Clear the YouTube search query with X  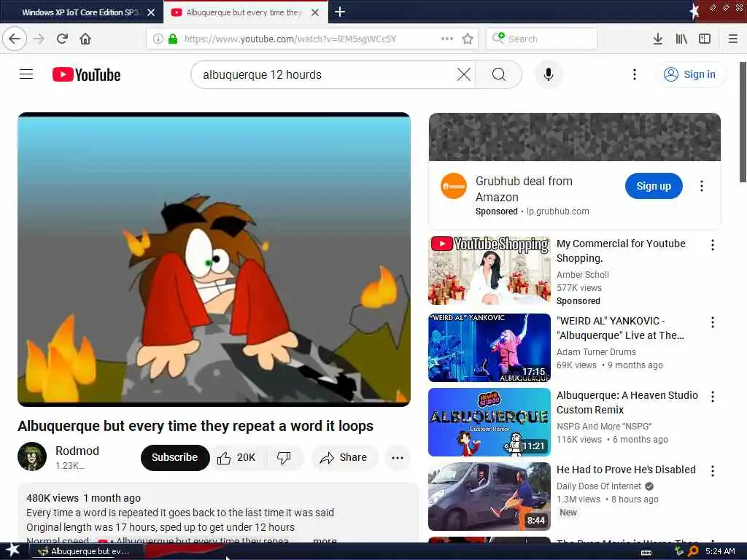coord(463,74)
